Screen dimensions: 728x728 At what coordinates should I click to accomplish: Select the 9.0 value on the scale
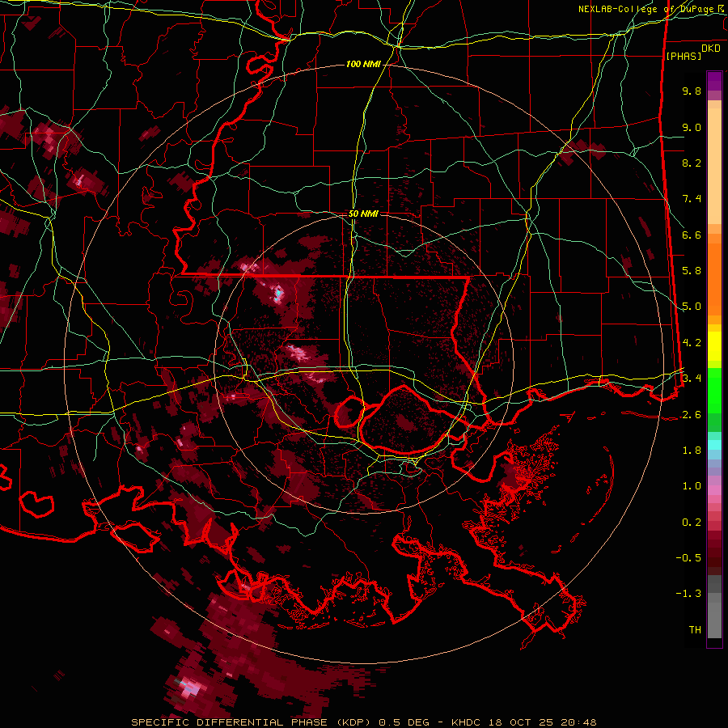[x=692, y=127]
